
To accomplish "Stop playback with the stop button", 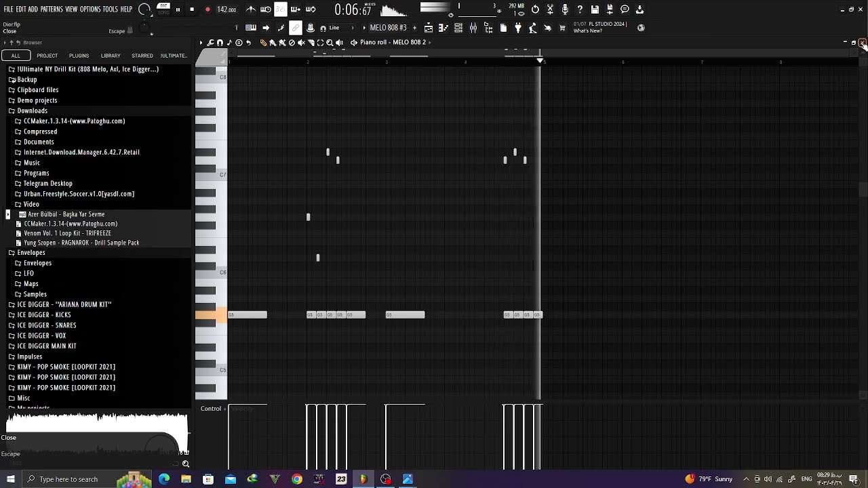I will coord(192,9).
